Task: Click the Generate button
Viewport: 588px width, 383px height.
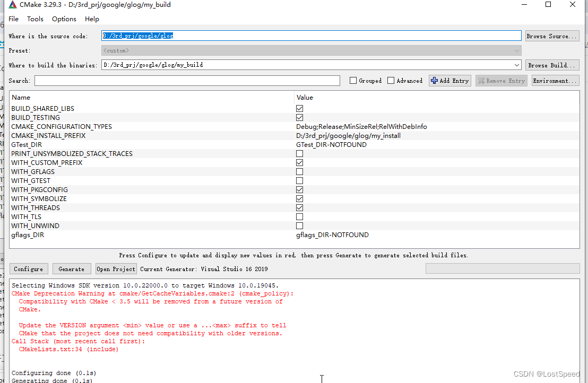Action: pos(72,269)
